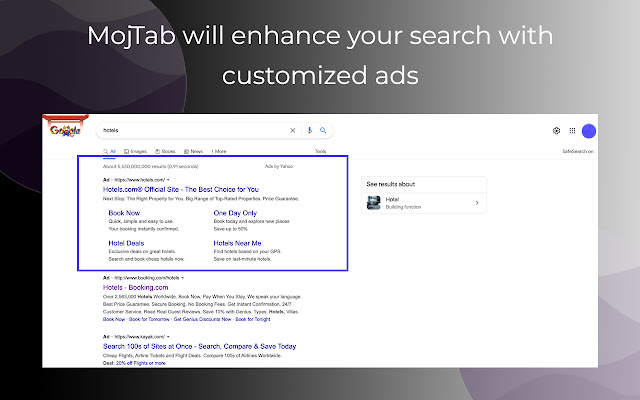The width and height of the screenshot is (640, 400).
Task: Switch to the Images tab
Action: coord(135,151)
